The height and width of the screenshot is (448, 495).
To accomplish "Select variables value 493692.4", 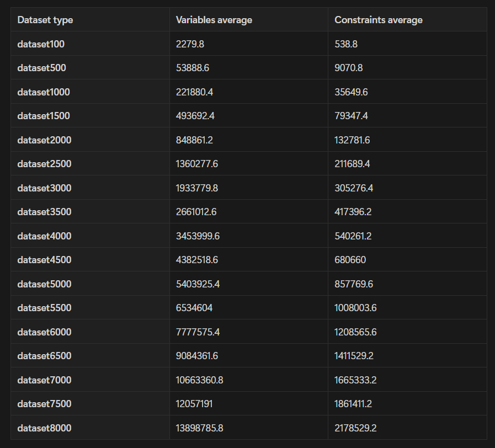I will [195, 116].
